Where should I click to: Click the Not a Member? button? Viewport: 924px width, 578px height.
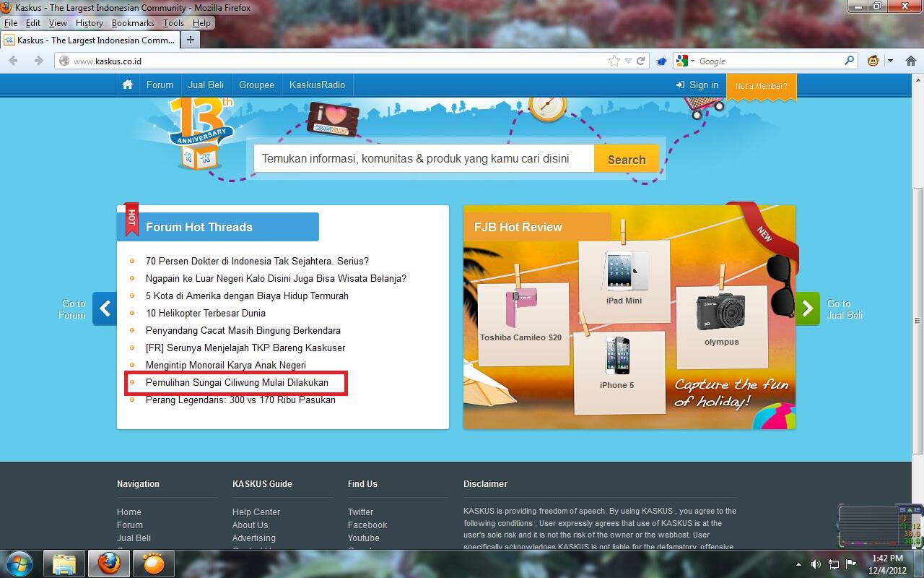coord(762,86)
